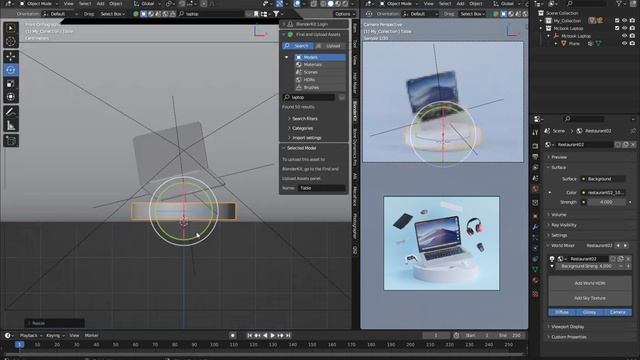Select the Scale tool in left toolbar
This screenshot has height=360, width=640.
11,83
